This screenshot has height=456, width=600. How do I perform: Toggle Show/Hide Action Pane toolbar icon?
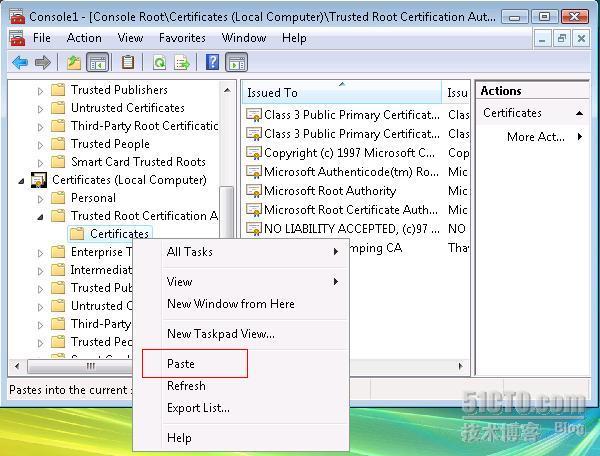tap(236, 62)
